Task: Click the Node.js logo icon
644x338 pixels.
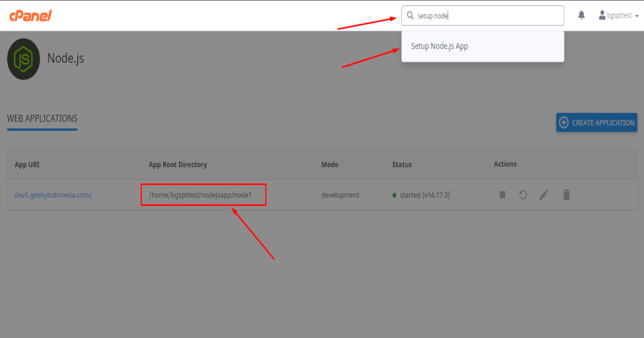Action: coord(24,59)
